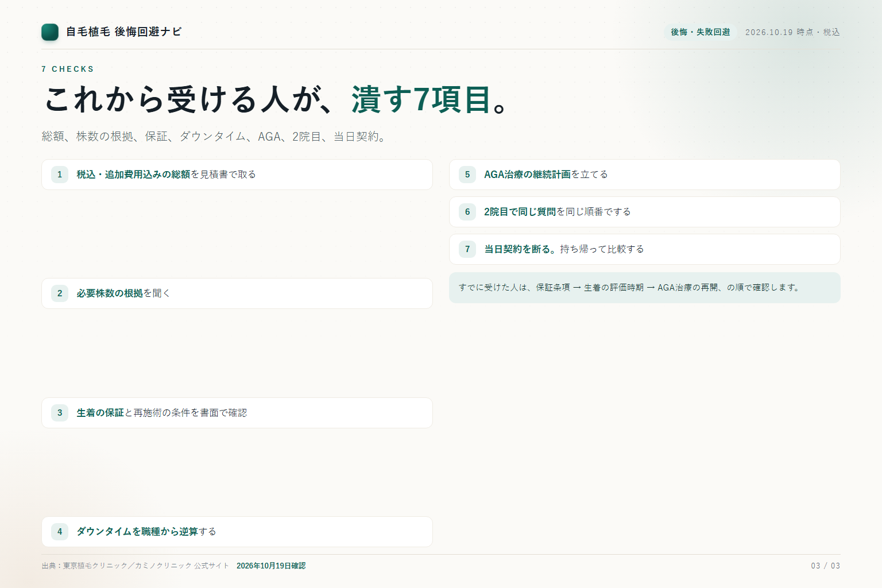Click the site title 自毛植毛 後悔回避ナビ
This screenshot has width=882, height=588.
point(123,32)
